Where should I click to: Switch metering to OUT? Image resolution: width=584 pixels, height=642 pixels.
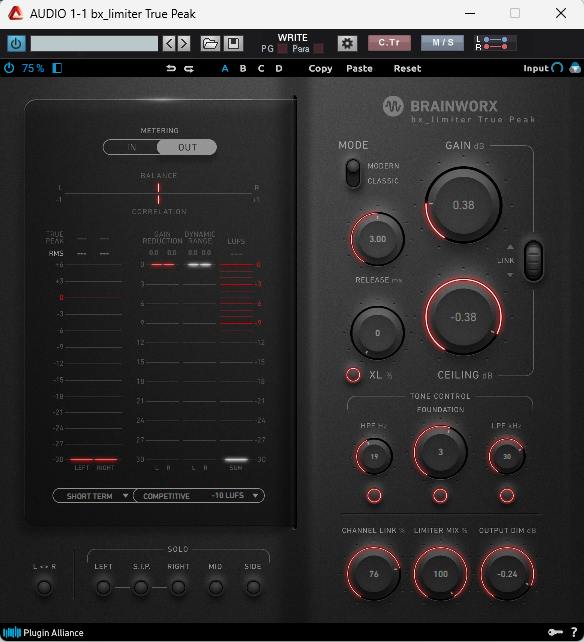pyautogui.click(x=187, y=147)
